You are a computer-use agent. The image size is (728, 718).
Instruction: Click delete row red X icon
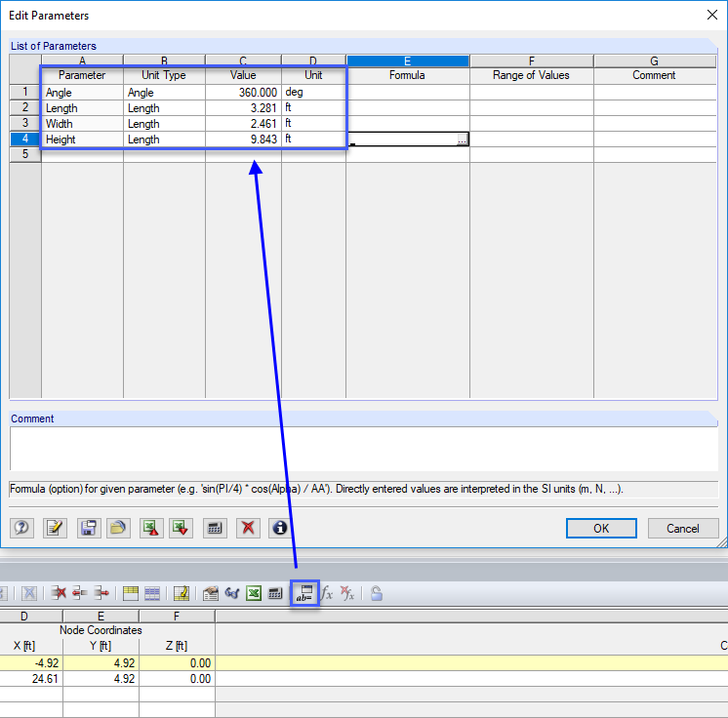[59, 593]
